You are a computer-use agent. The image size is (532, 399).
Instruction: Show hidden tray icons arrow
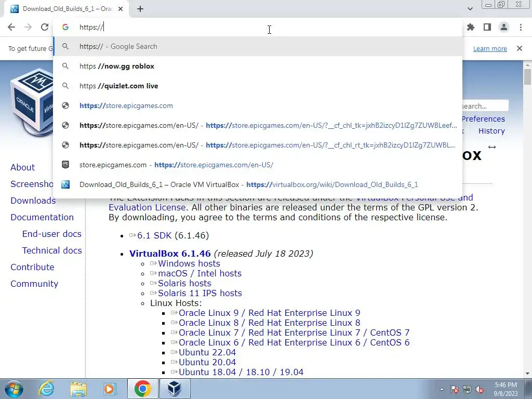pos(442,389)
